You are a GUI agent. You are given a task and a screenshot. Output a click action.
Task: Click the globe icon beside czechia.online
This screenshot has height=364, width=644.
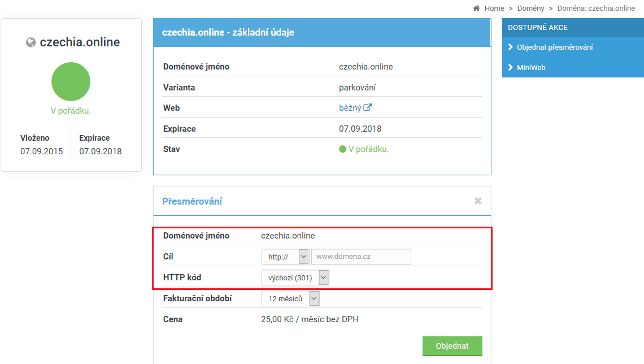pyautogui.click(x=31, y=42)
